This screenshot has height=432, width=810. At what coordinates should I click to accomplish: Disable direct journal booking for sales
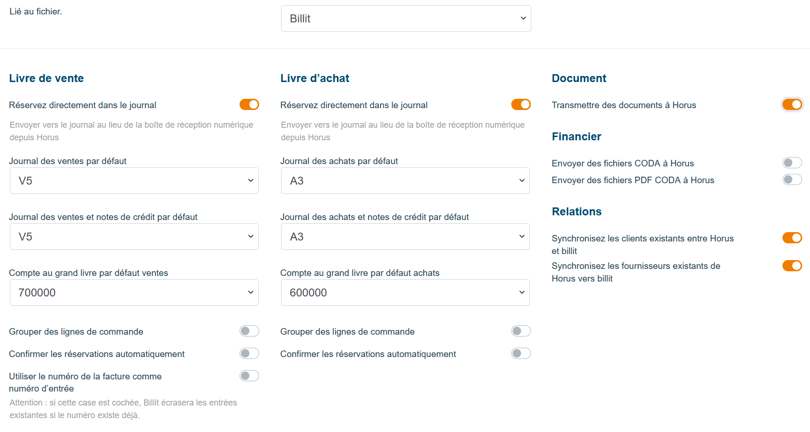click(249, 104)
